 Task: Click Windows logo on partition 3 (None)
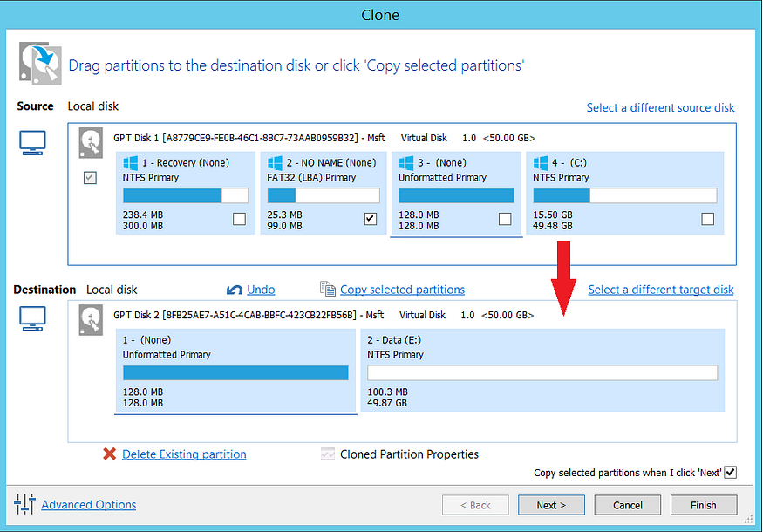point(406,162)
